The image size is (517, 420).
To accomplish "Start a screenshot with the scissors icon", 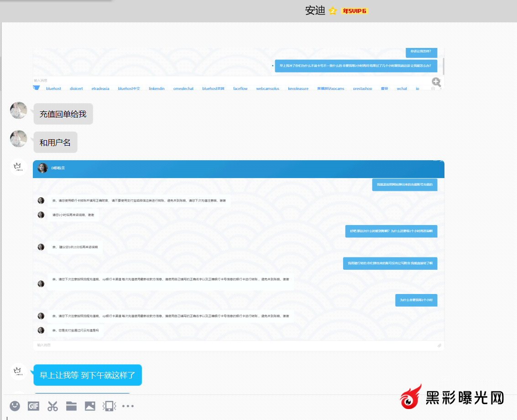I will (52, 406).
